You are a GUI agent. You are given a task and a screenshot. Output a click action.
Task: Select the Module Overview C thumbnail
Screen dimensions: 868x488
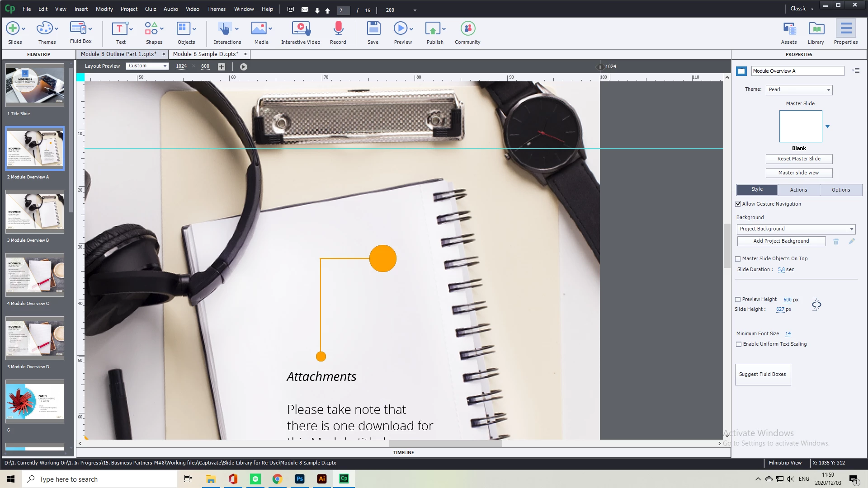click(x=35, y=275)
